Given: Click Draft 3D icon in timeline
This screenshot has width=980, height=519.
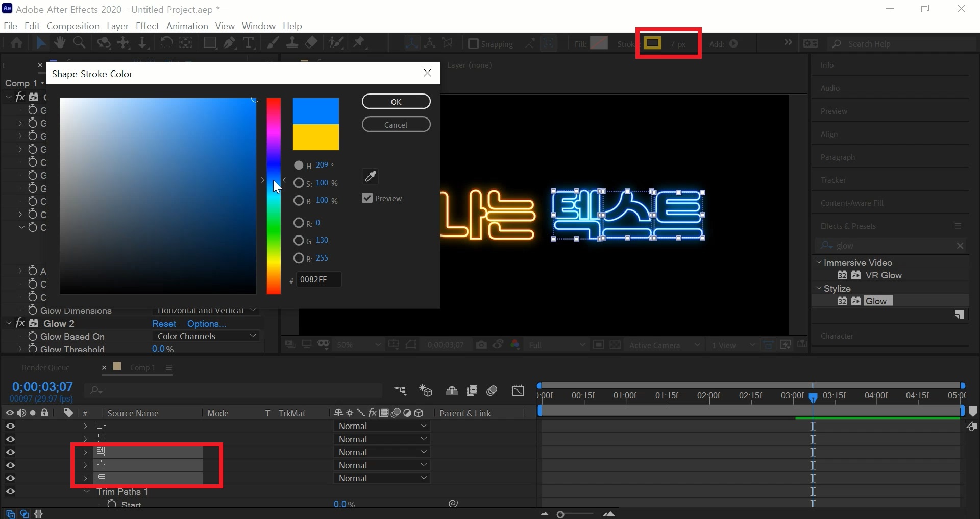Looking at the screenshot, I should point(426,391).
